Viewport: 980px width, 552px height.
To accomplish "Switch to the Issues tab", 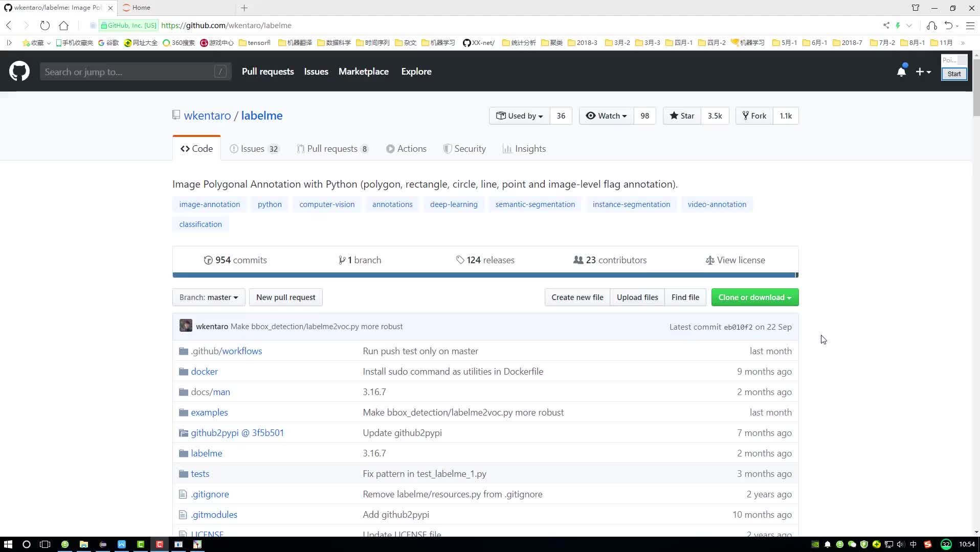I will click(x=255, y=149).
